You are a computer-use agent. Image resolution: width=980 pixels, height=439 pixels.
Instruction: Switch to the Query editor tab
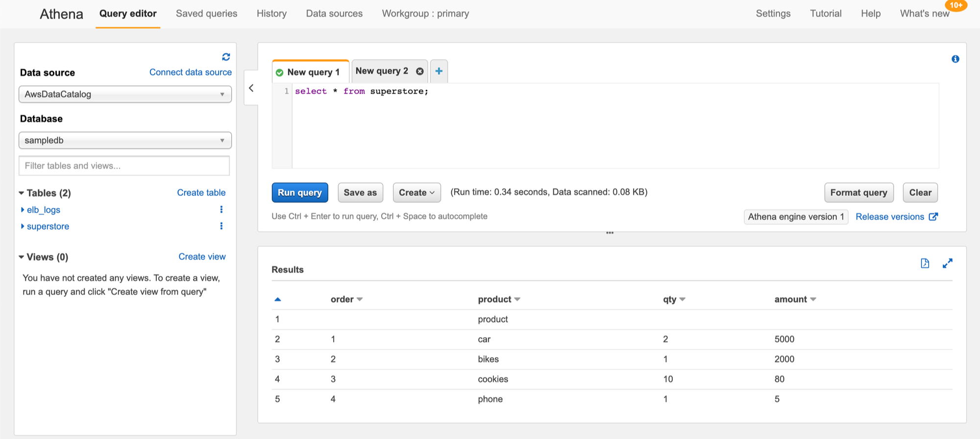128,14
